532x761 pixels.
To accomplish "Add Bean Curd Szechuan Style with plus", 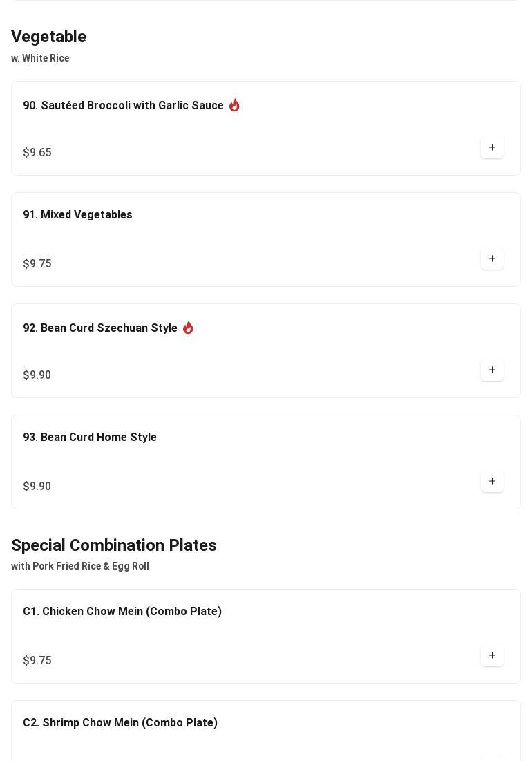I will (492, 370).
